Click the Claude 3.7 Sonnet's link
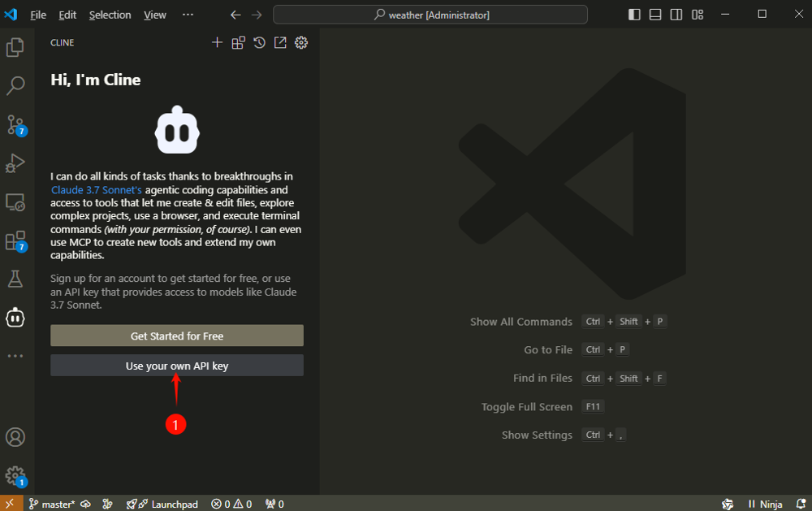 tap(96, 189)
